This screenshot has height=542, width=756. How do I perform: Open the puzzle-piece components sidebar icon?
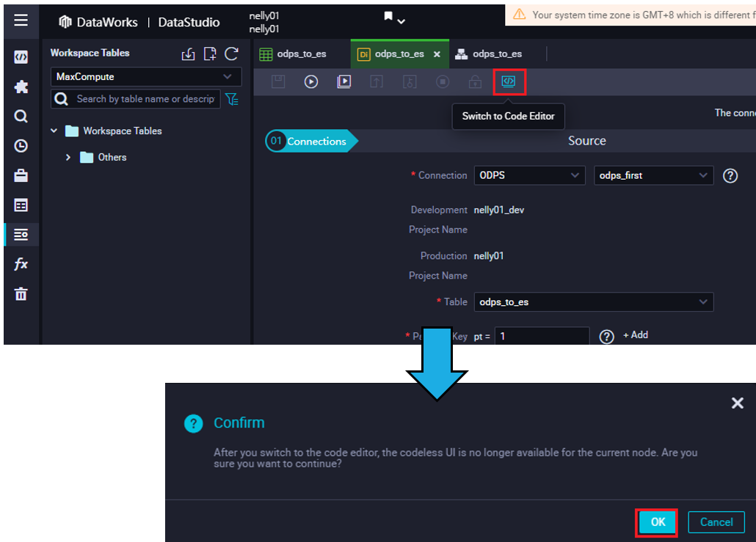(x=21, y=87)
